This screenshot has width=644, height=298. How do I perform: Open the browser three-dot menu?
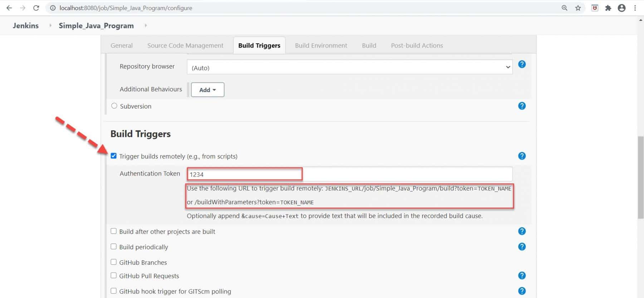click(635, 8)
